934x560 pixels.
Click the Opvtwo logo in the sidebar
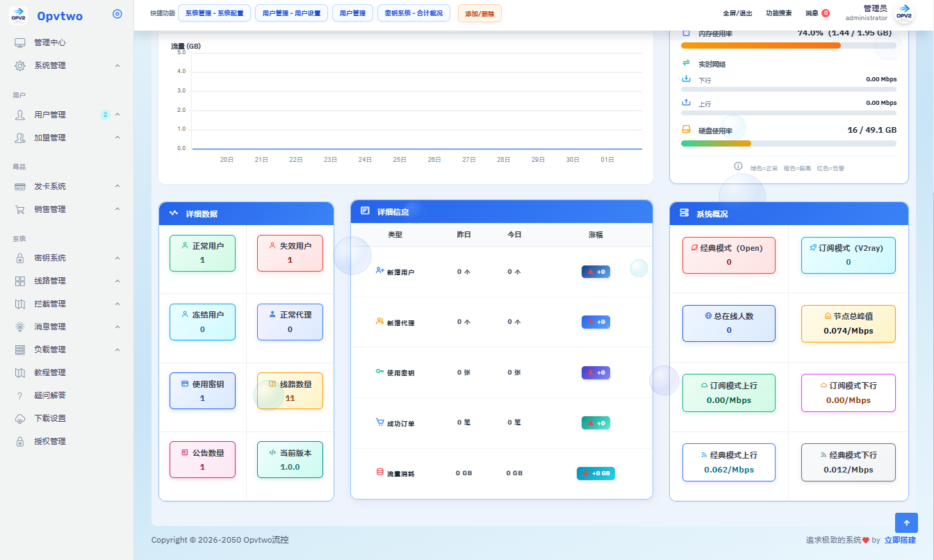(x=18, y=15)
